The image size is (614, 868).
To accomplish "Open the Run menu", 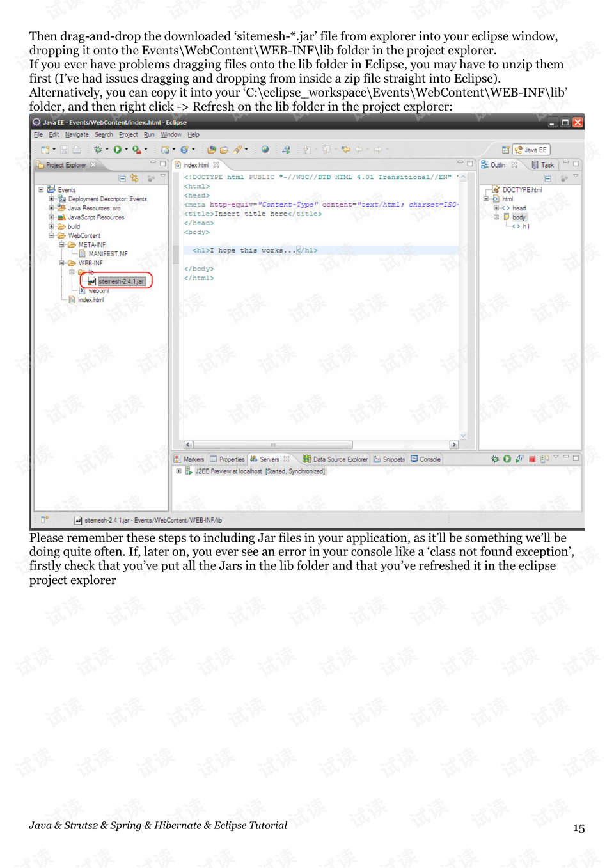I will (x=149, y=135).
